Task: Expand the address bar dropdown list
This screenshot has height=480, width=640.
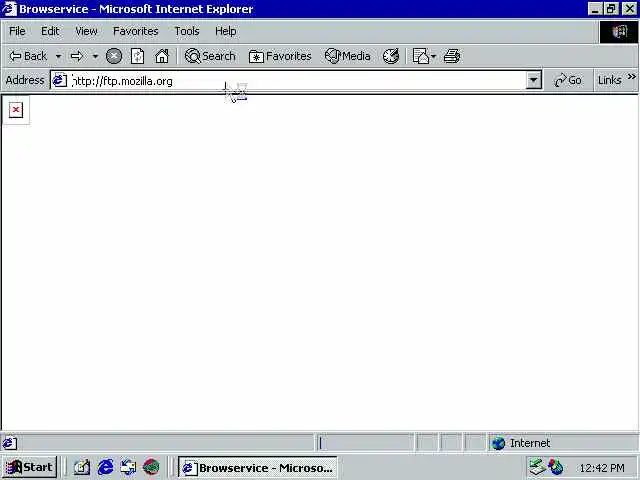Action: pyautogui.click(x=533, y=80)
